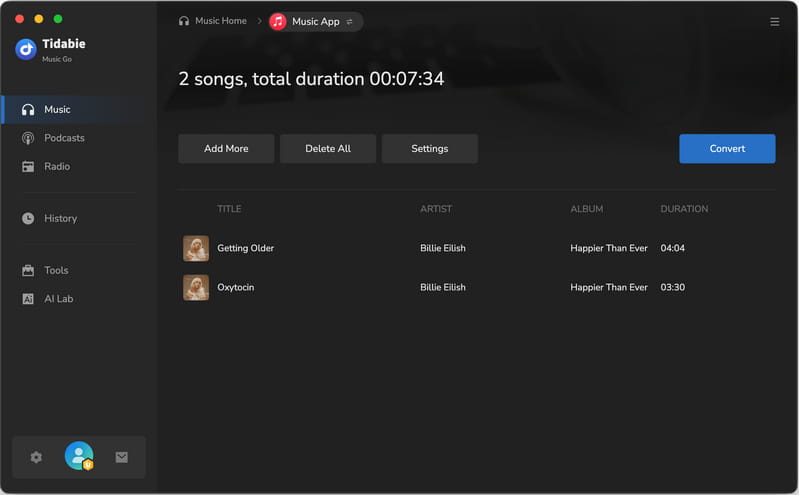Open the Tools section
Screen dimensions: 799x495
coord(56,270)
